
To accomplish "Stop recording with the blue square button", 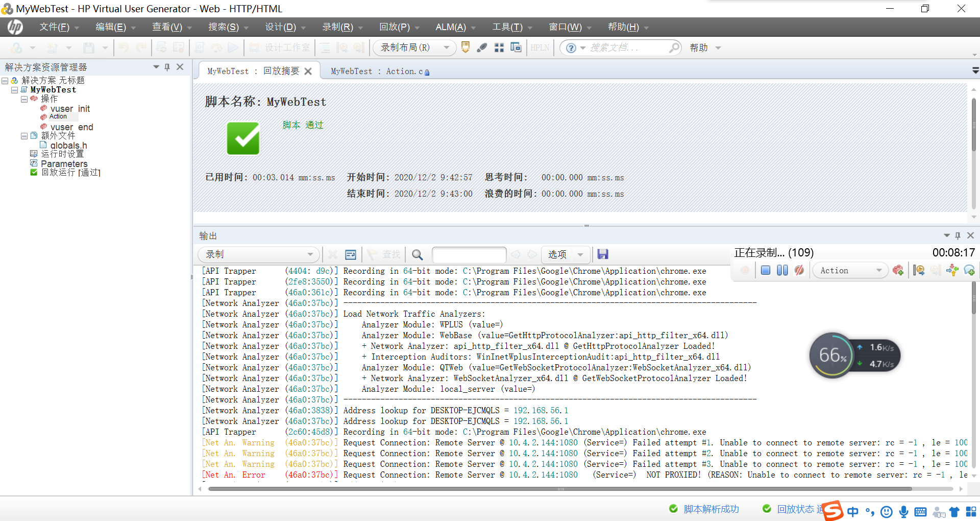I will point(765,270).
